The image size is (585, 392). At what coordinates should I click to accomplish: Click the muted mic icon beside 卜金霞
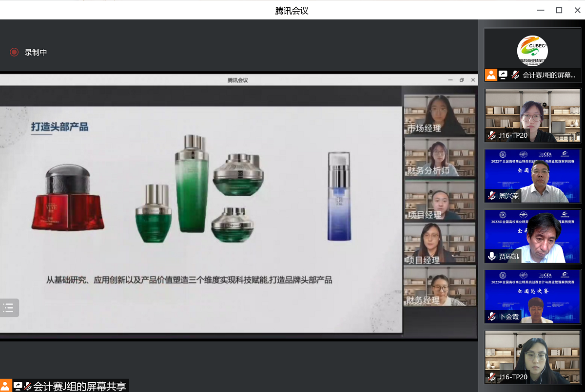pos(491,317)
